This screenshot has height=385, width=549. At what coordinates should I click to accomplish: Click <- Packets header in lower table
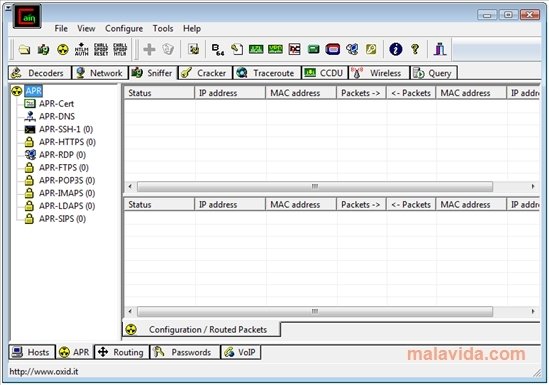pyautogui.click(x=411, y=205)
